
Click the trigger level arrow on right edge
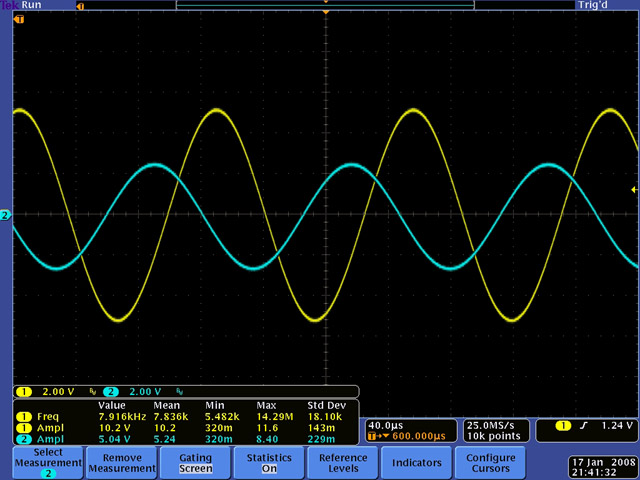coord(633,190)
